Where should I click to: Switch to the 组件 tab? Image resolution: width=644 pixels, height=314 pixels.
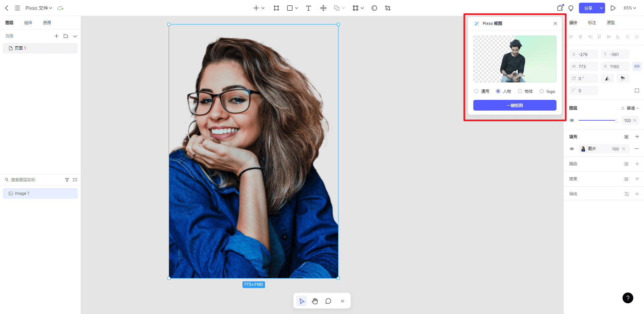[x=28, y=23]
